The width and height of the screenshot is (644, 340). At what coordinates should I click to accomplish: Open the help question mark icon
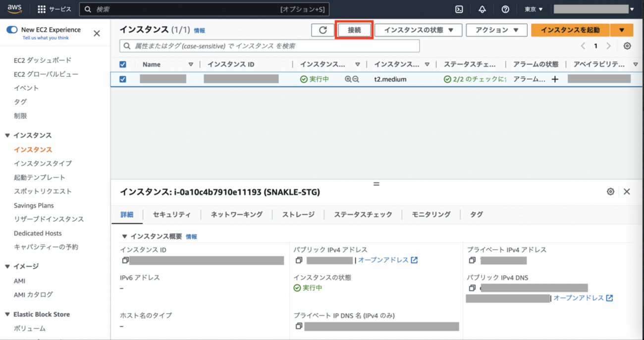(x=505, y=9)
